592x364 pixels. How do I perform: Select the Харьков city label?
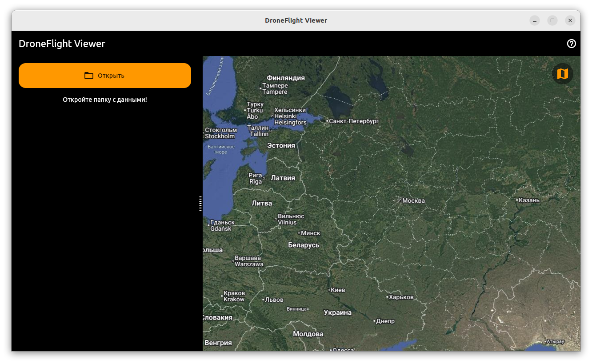[401, 297]
